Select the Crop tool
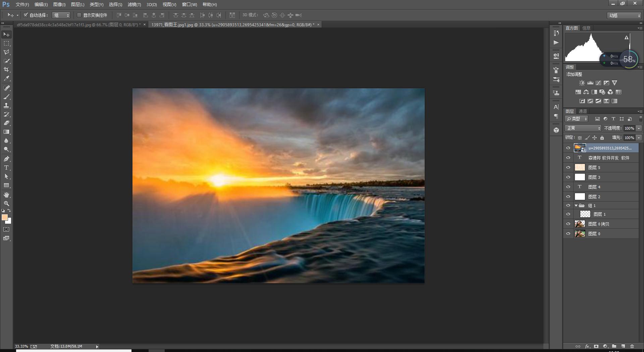 (6, 70)
